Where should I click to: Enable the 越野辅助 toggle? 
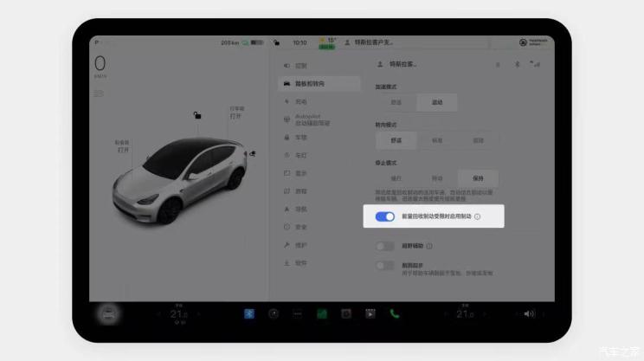(384, 247)
